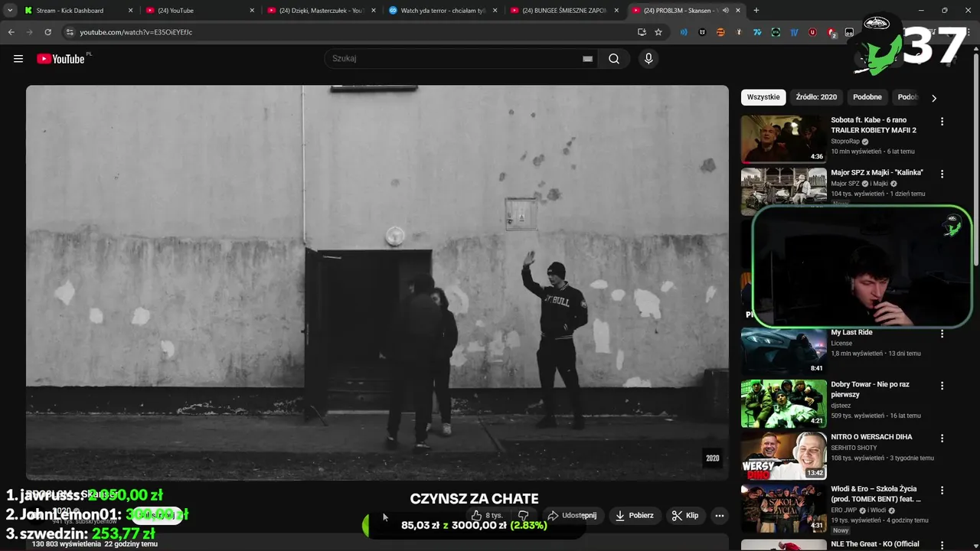The width and height of the screenshot is (980, 551).
Task: Open NITRO O WERSACH DIHA video title
Action: [x=871, y=437]
